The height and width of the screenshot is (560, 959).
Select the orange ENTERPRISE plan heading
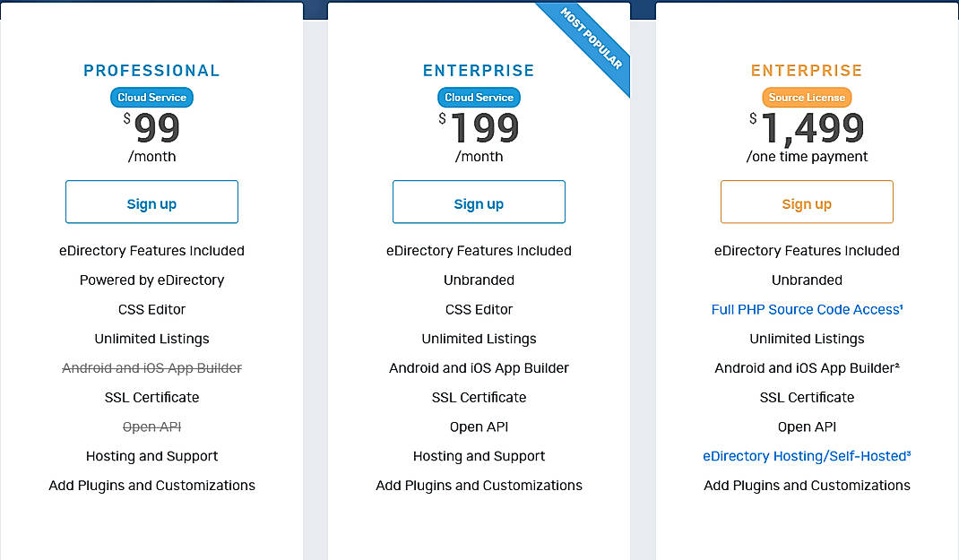click(x=806, y=70)
